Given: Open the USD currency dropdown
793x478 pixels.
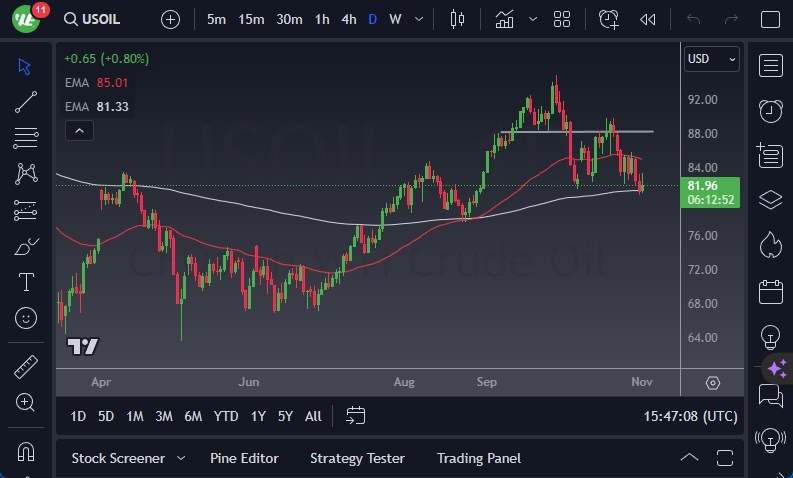Looking at the screenshot, I should click(x=712, y=59).
